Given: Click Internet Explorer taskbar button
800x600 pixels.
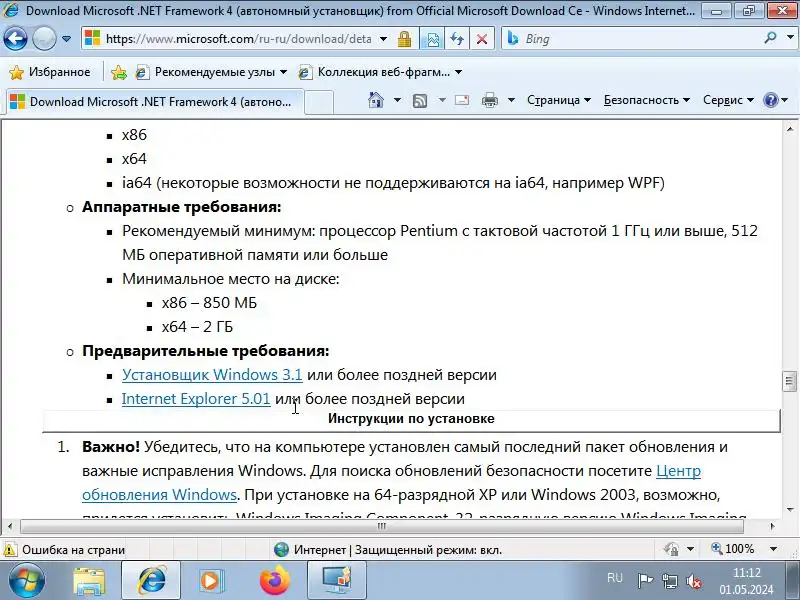Looking at the screenshot, I should tap(151, 581).
